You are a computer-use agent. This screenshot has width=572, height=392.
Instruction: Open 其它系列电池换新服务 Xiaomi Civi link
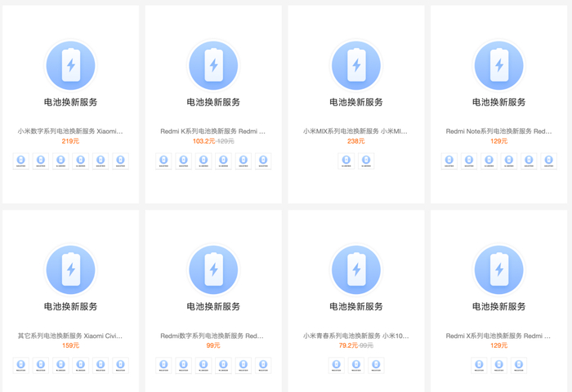[x=70, y=336]
